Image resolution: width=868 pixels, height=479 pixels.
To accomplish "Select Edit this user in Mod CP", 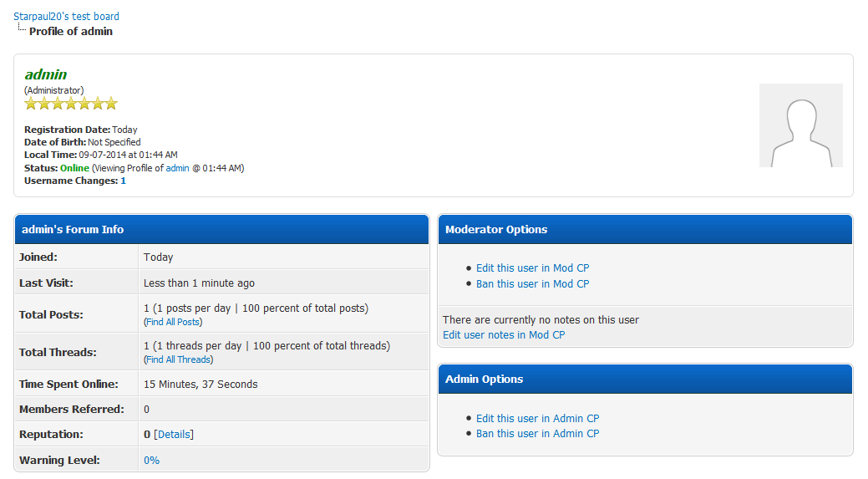I will (x=532, y=268).
